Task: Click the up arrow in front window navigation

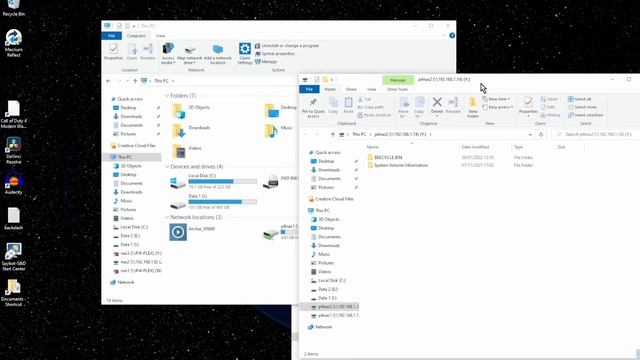Action: point(333,134)
